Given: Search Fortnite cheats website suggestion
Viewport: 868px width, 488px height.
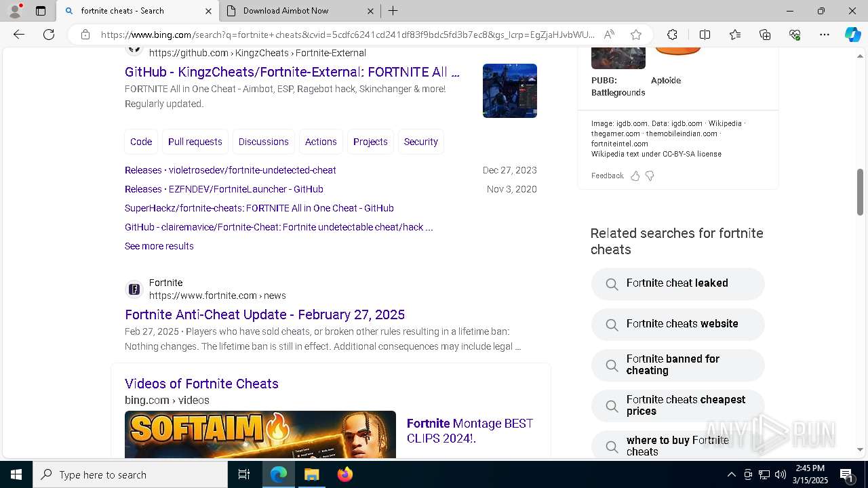Looking at the screenshot, I should tap(678, 324).
